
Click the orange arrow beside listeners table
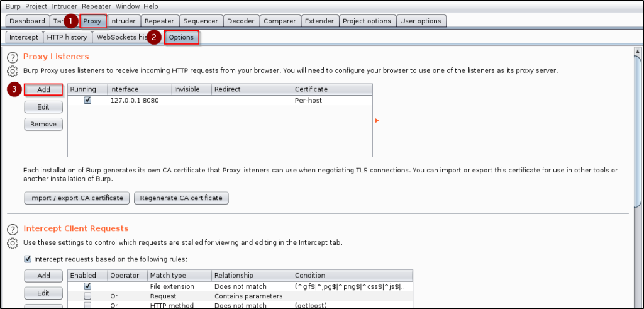(x=377, y=120)
